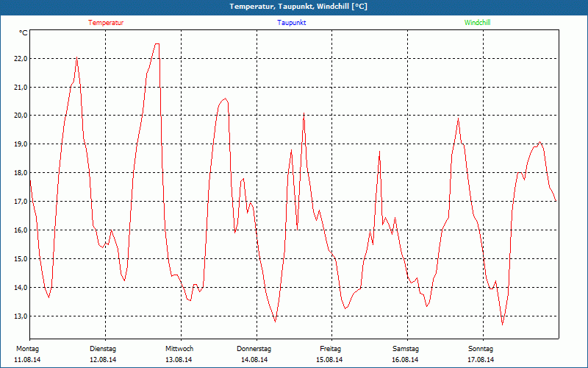
Task: Click the 14,0 axis value
Action: point(21,287)
